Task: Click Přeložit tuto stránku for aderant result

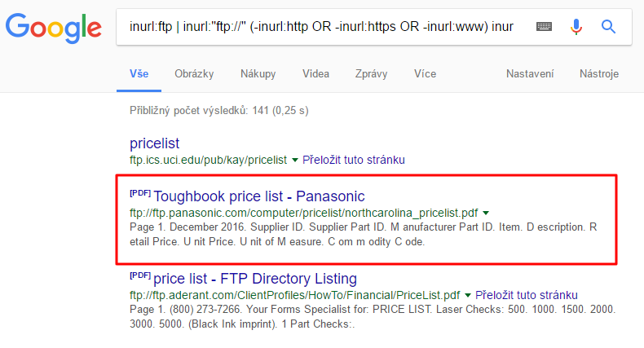Action: (x=526, y=295)
